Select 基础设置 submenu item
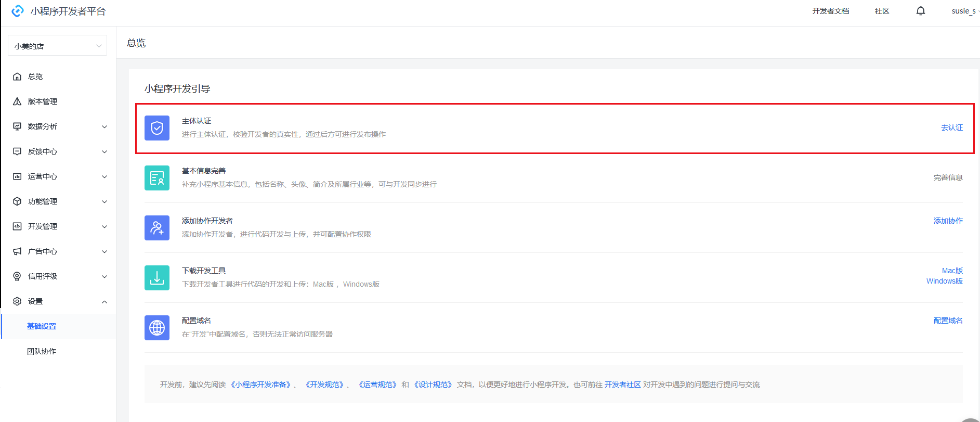This screenshot has width=980, height=422. coord(42,326)
